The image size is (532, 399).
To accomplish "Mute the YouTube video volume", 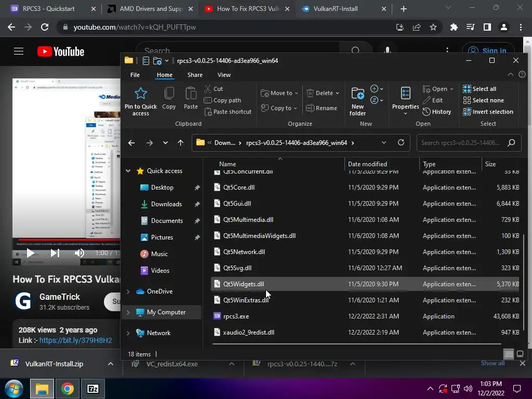I will pyautogui.click(x=79, y=253).
